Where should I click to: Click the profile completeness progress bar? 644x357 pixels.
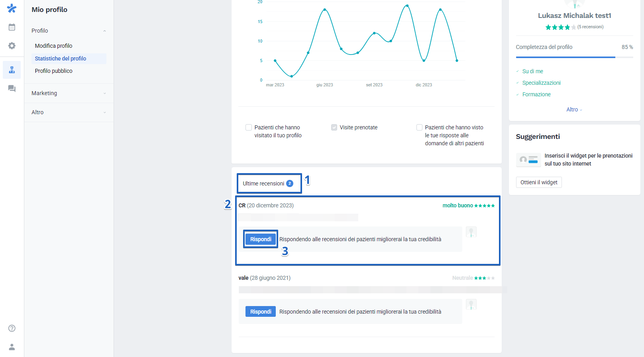(x=574, y=57)
